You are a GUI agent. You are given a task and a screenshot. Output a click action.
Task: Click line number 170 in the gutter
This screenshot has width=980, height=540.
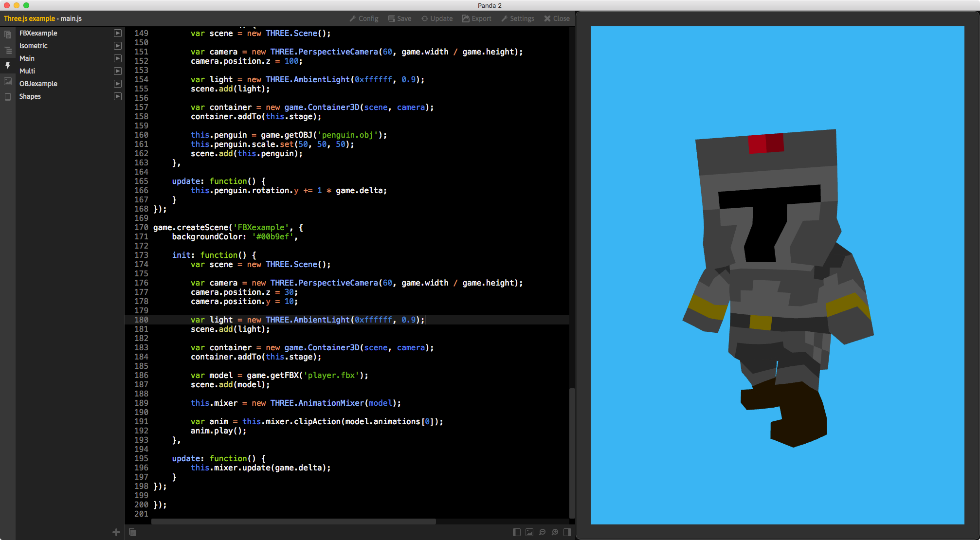click(141, 227)
